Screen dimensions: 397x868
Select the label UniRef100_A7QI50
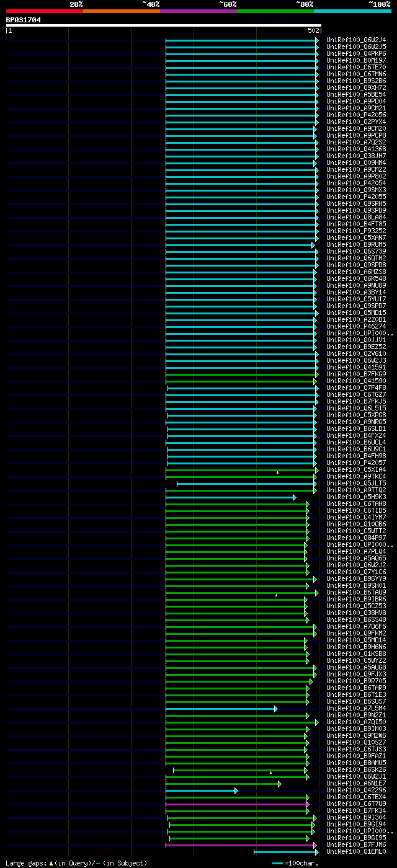[356, 722]
